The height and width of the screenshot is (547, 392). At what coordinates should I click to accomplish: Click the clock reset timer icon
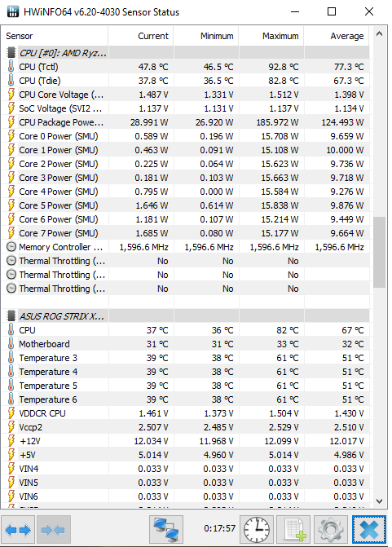pyautogui.click(x=257, y=530)
